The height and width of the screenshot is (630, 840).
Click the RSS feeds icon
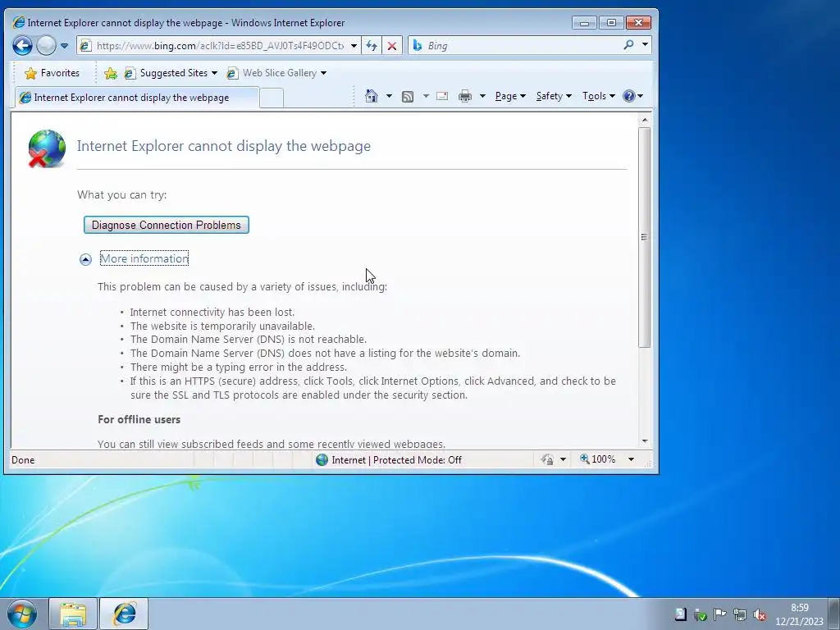coord(408,97)
